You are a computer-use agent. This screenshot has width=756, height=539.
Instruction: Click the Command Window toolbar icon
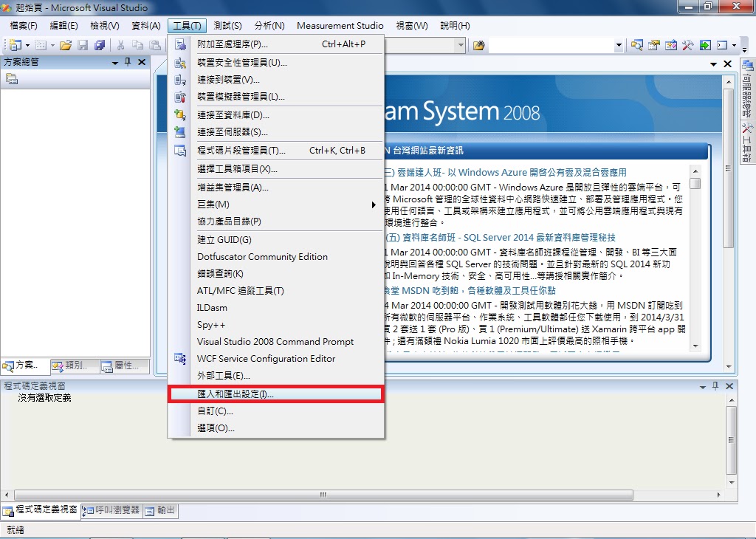tap(722, 45)
